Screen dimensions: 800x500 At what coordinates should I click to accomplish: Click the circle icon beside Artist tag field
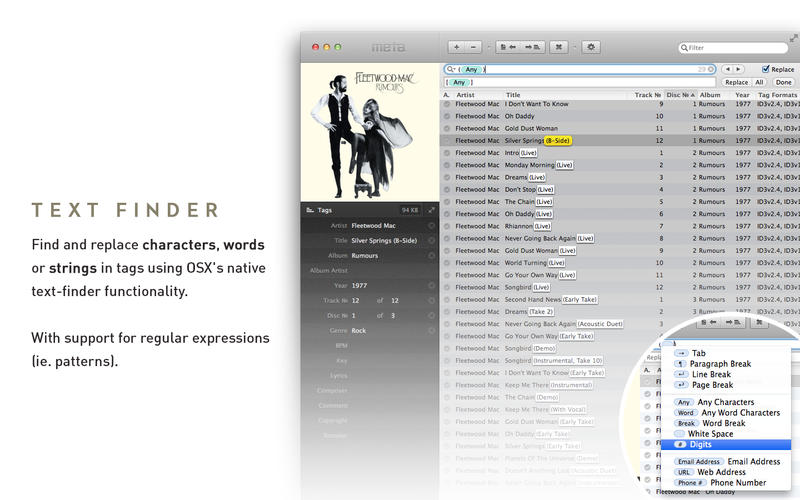tap(432, 226)
